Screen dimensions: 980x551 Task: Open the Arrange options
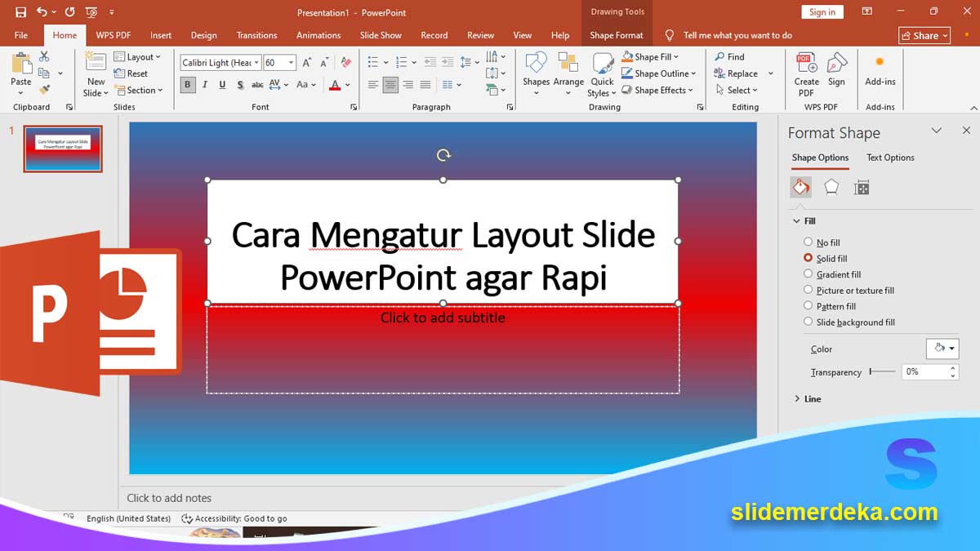click(x=568, y=73)
